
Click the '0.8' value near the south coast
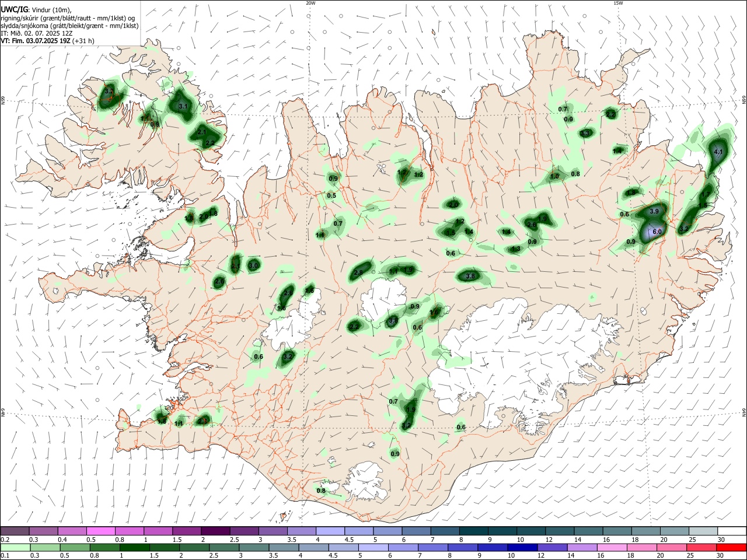coord(321,491)
